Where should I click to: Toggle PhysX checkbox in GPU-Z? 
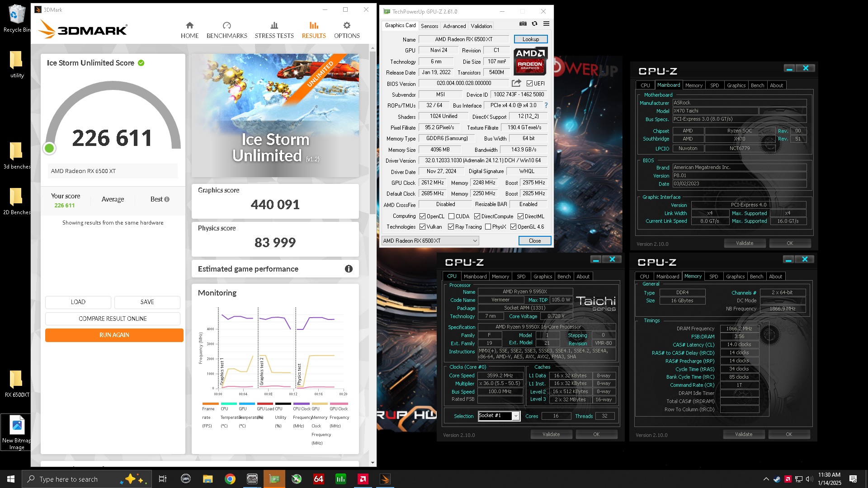(488, 227)
